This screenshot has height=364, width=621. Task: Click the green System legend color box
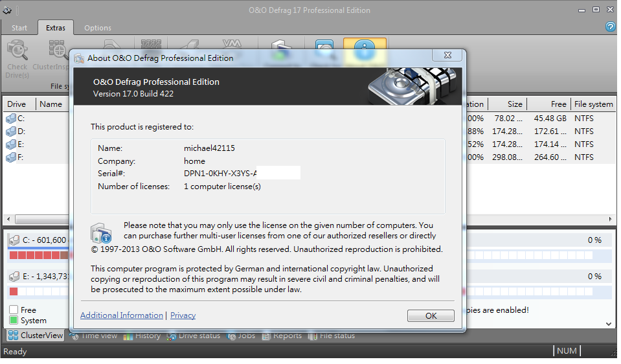click(14, 320)
